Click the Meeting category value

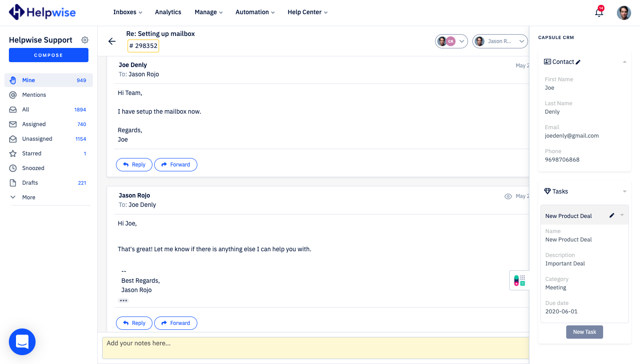(556, 287)
